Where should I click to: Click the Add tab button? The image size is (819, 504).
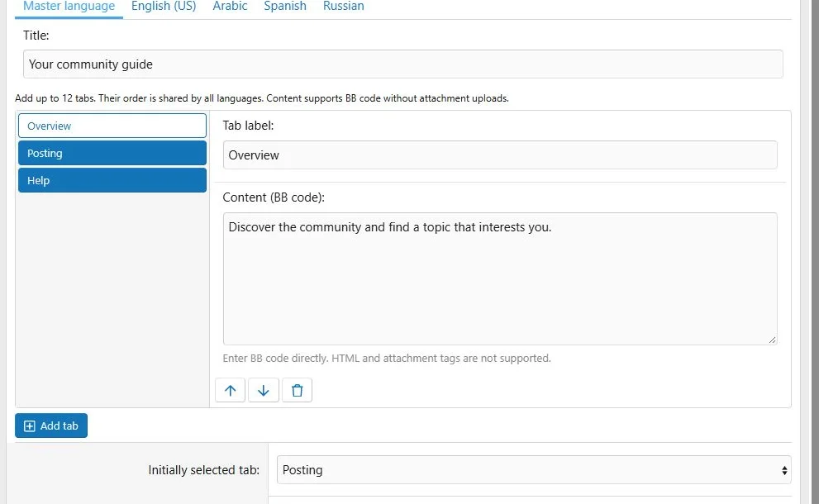(51, 426)
